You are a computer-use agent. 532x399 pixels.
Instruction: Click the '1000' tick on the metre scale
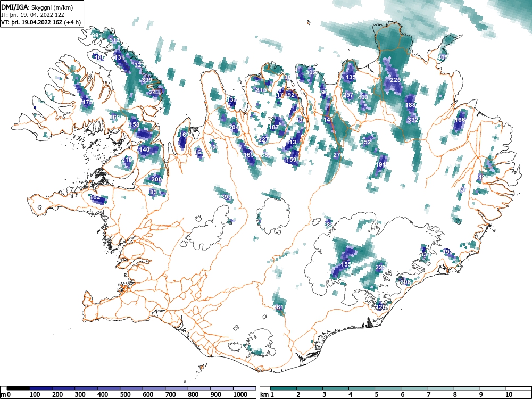pyautogui.click(x=240, y=394)
